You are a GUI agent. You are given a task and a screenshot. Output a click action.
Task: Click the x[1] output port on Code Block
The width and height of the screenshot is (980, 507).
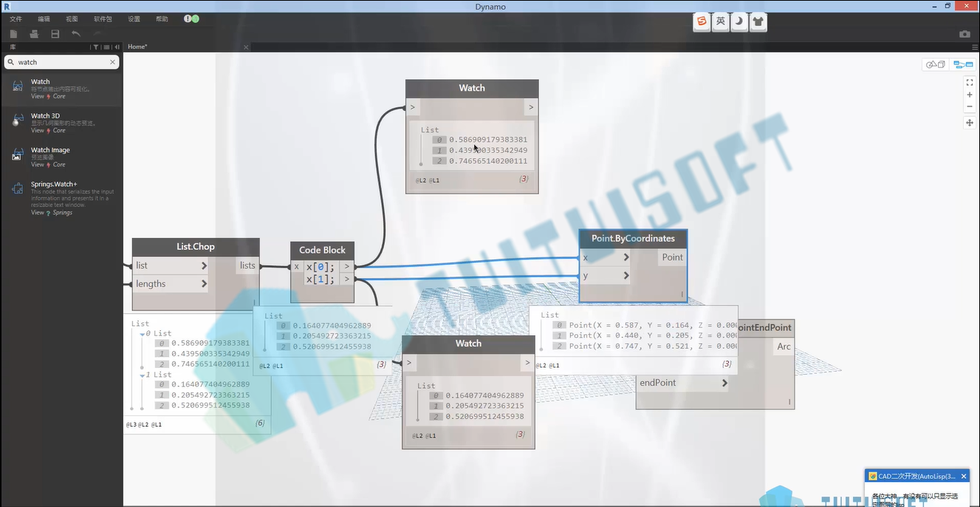347,279
